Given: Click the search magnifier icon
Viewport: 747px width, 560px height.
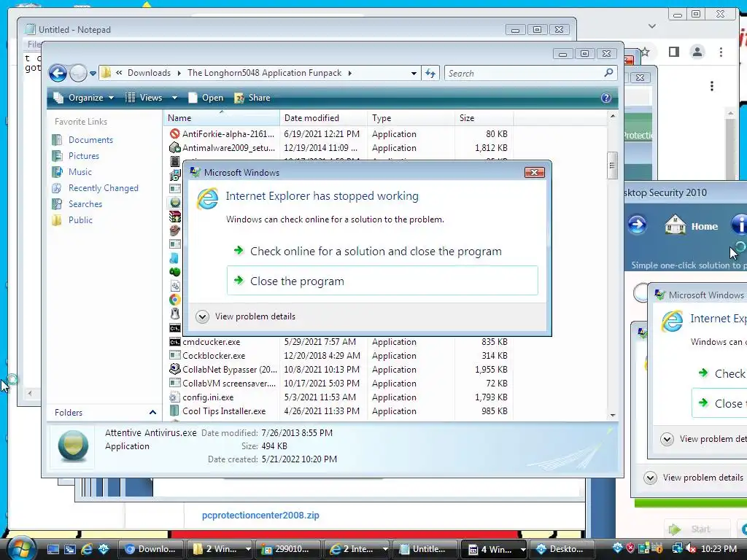Looking at the screenshot, I should pyautogui.click(x=608, y=72).
